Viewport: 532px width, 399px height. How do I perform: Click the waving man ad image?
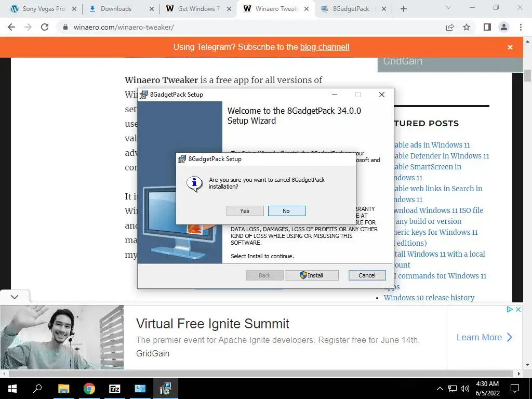[62, 337]
